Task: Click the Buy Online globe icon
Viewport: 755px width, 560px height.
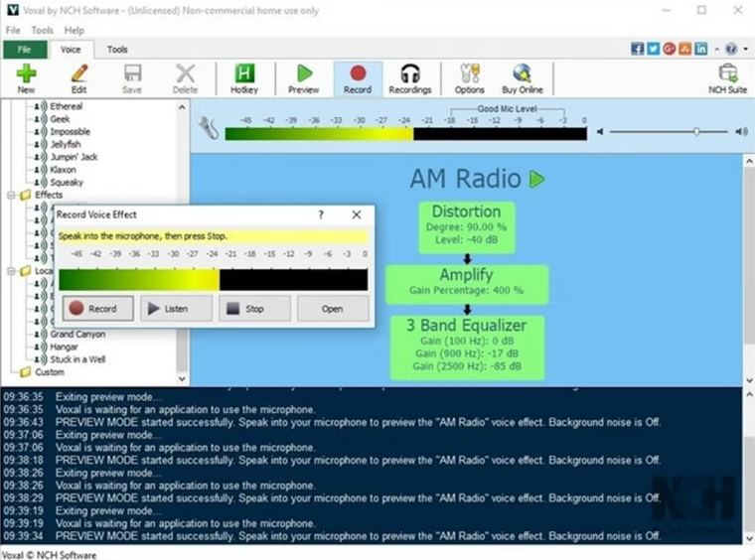Action: (523, 75)
